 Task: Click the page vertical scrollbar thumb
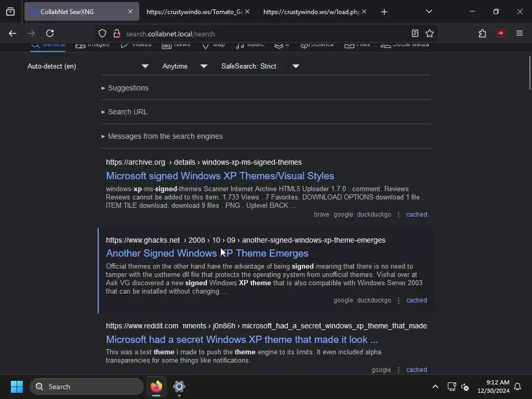tap(529, 73)
